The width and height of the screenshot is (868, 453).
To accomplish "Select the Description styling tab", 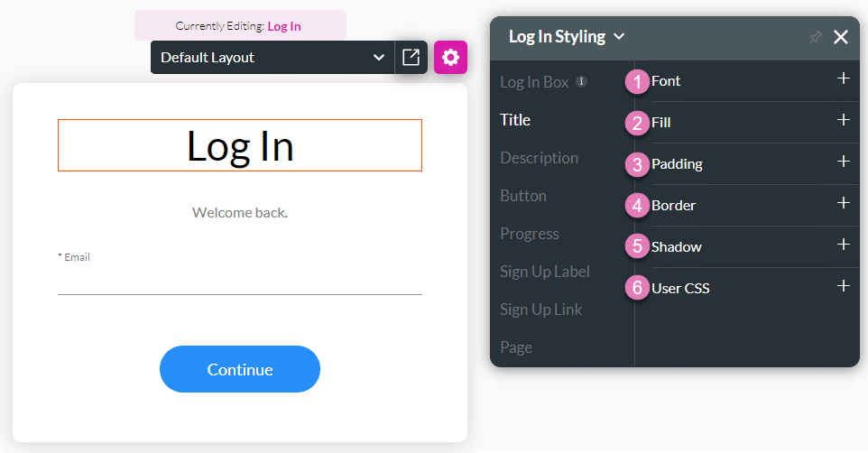I will point(539,158).
